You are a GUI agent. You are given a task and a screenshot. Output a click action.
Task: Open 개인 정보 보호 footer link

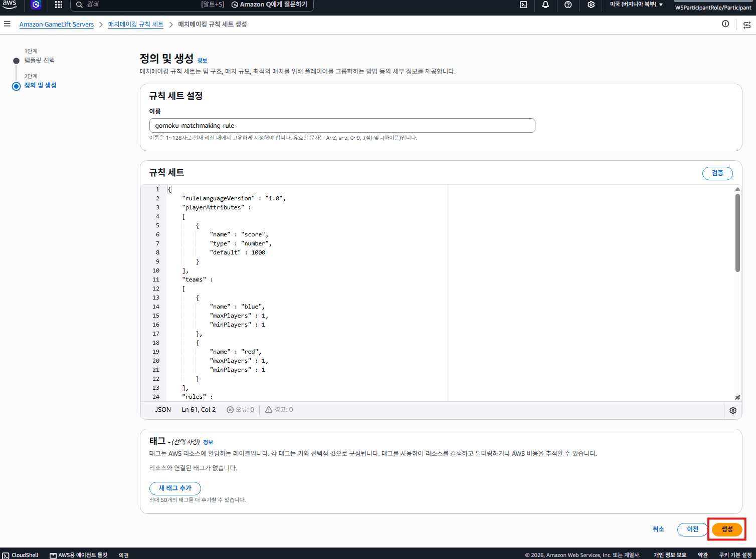click(x=670, y=555)
